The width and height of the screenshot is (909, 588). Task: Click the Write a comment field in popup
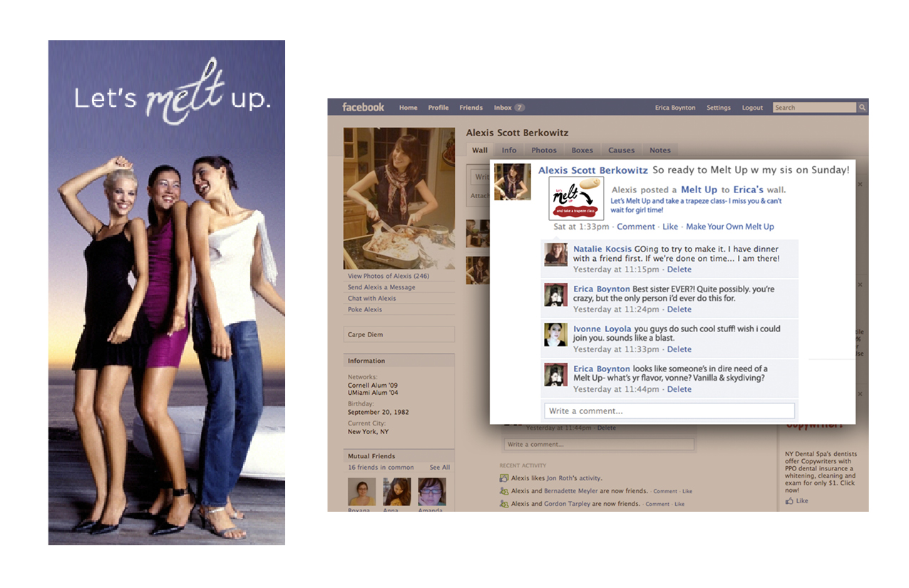(669, 411)
